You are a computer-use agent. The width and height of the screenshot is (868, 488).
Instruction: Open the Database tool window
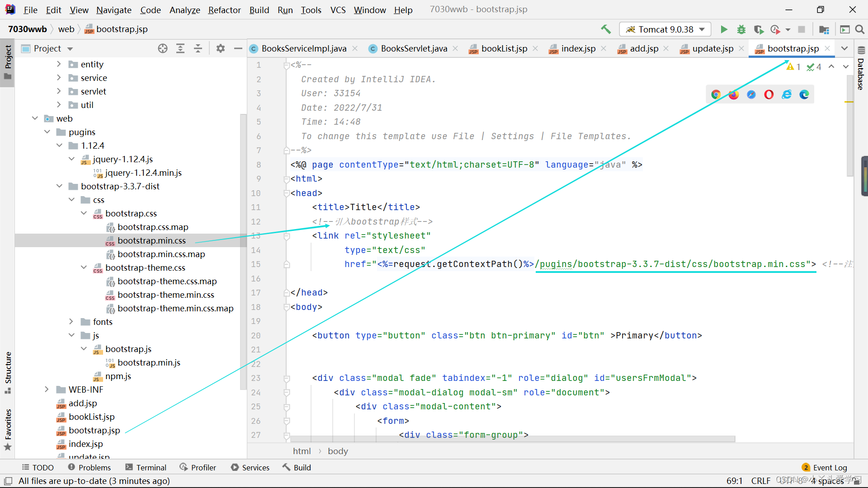pyautogui.click(x=861, y=68)
